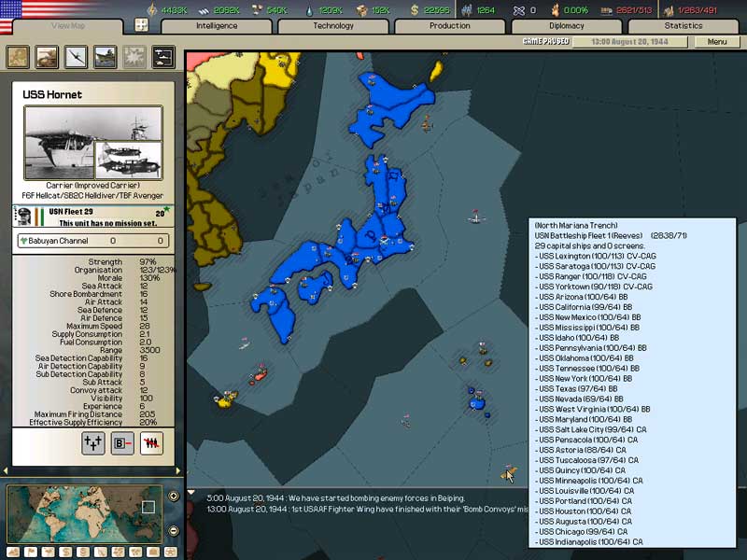The height and width of the screenshot is (560, 747).
Task: Click the USN Battleship Fleet 1 (Reeves) header
Action: tap(588, 236)
